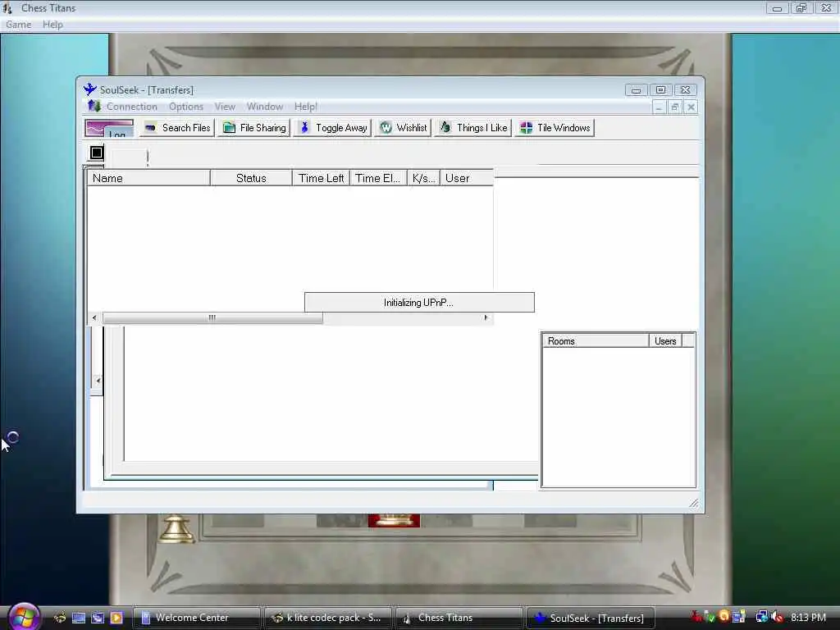Click the transfers list horizontal scrollbar thumb

212,317
